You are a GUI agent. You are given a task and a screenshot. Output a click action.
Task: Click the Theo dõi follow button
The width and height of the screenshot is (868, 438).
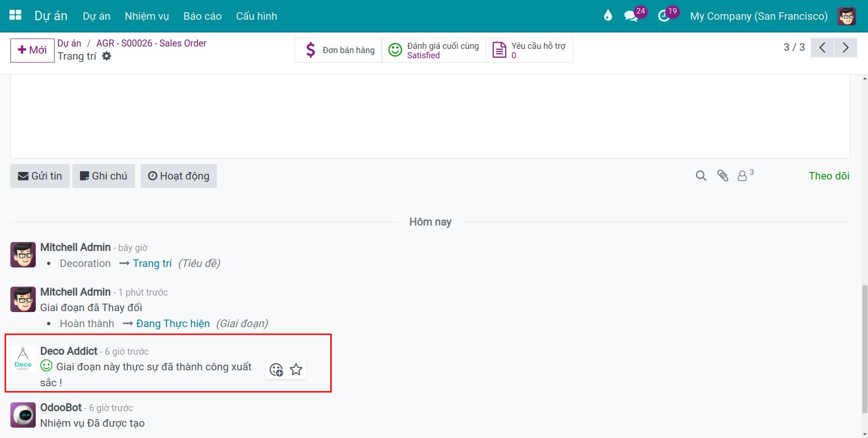pyautogui.click(x=829, y=176)
